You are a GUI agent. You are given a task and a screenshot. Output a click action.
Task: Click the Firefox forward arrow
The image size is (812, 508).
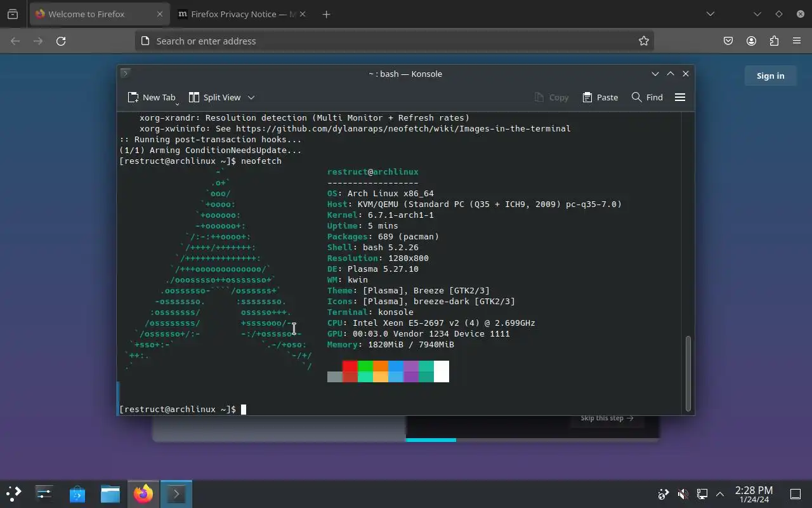[x=38, y=41]
